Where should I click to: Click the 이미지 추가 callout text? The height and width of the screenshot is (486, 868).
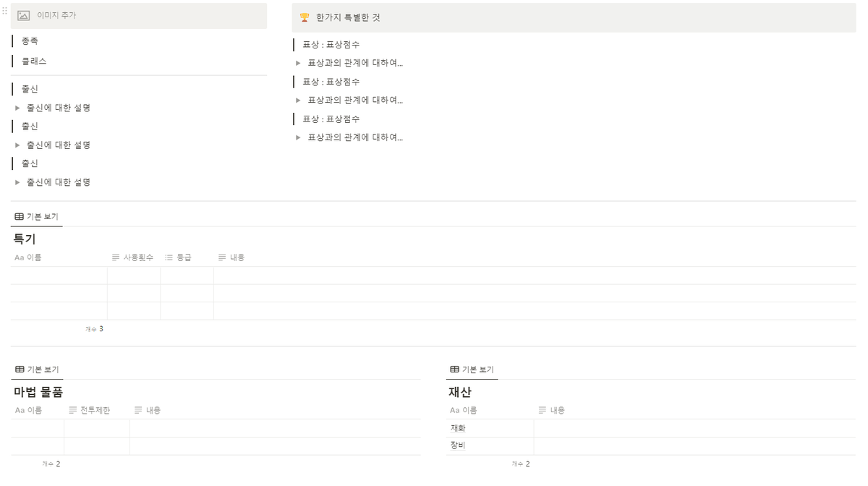coord(56,15)
